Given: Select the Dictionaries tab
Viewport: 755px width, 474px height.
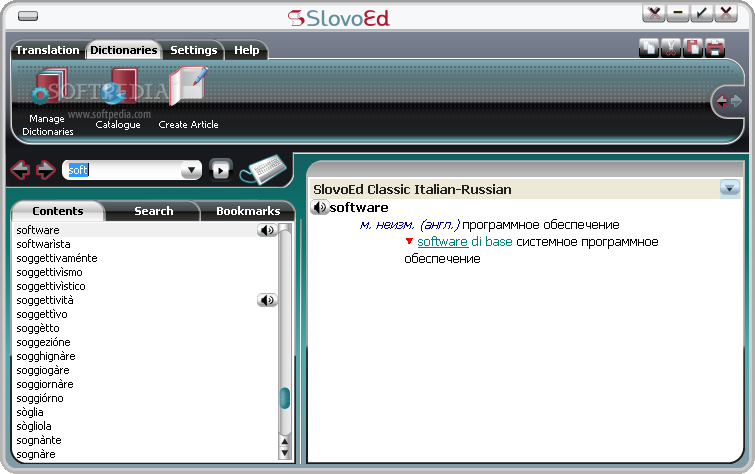Looking at the screenshot, I should [x=124, y=50].
